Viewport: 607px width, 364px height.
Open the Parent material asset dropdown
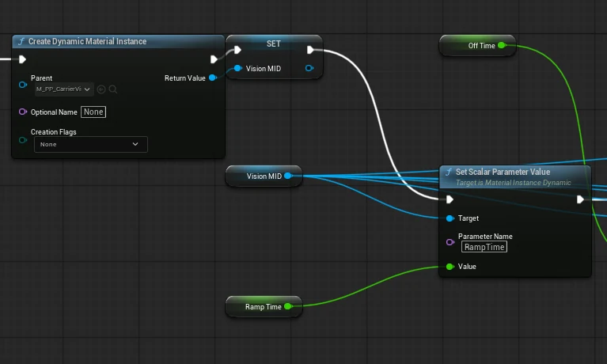pos(64,89)
